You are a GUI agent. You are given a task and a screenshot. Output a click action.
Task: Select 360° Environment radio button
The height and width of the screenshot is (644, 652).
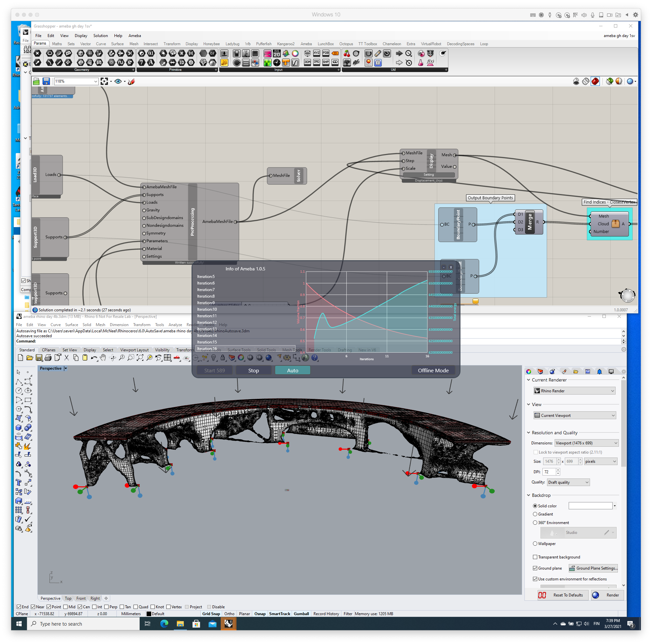click(x=535, y=522)
